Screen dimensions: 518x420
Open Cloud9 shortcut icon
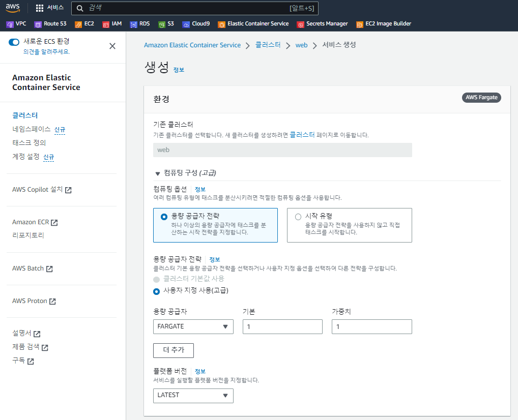[186, 24]
